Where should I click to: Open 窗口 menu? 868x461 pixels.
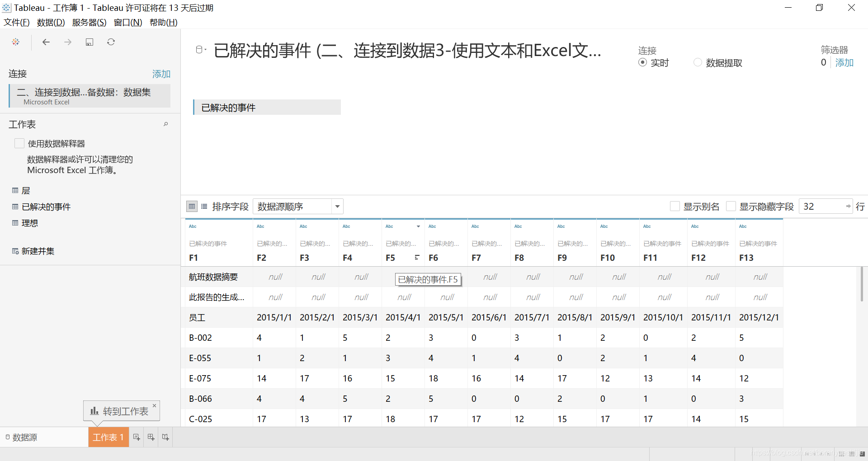click(128, 23)
